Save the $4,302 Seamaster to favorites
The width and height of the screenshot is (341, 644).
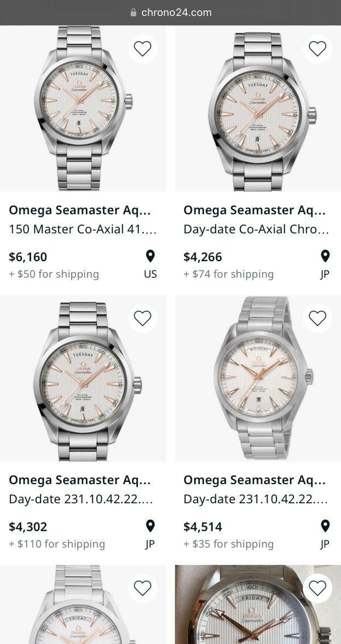pyautogui.click(x=142, y=318)
